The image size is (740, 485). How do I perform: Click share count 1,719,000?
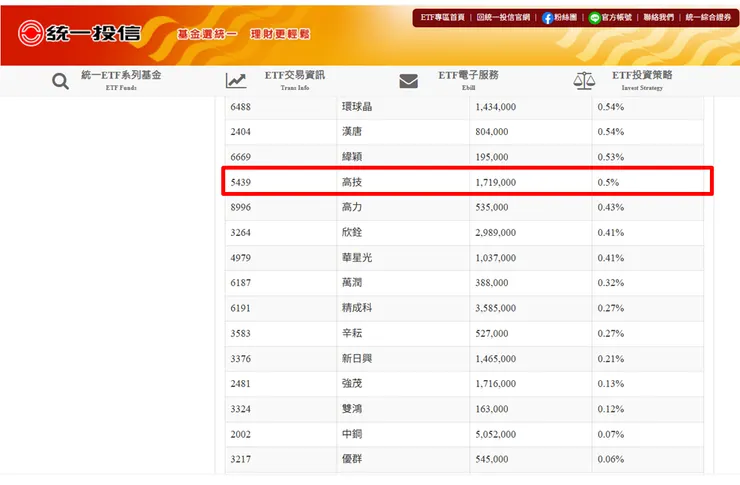[x=495, y=182]
